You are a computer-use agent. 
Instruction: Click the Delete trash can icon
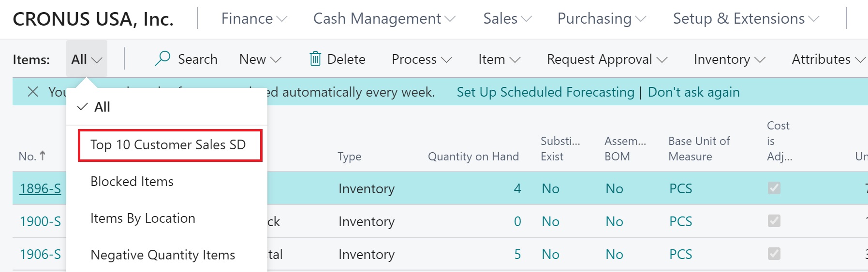pyautogui.click(x=315, y=59)
